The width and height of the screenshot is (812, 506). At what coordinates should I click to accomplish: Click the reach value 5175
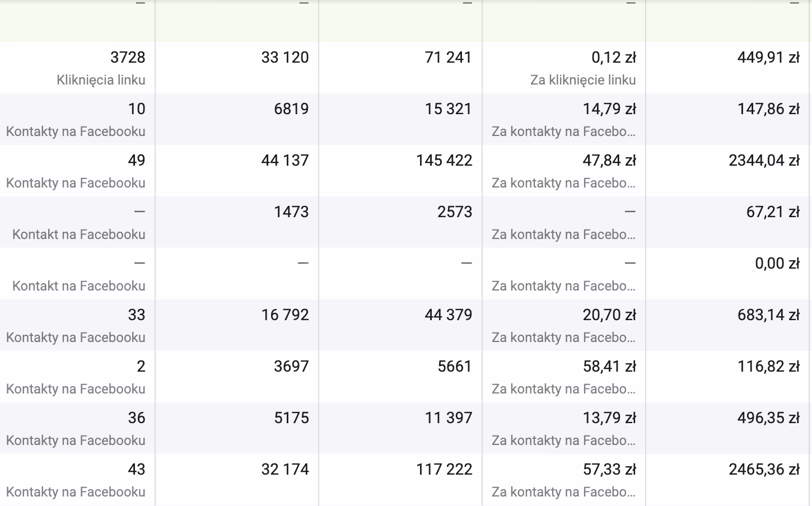pos(291,418)
